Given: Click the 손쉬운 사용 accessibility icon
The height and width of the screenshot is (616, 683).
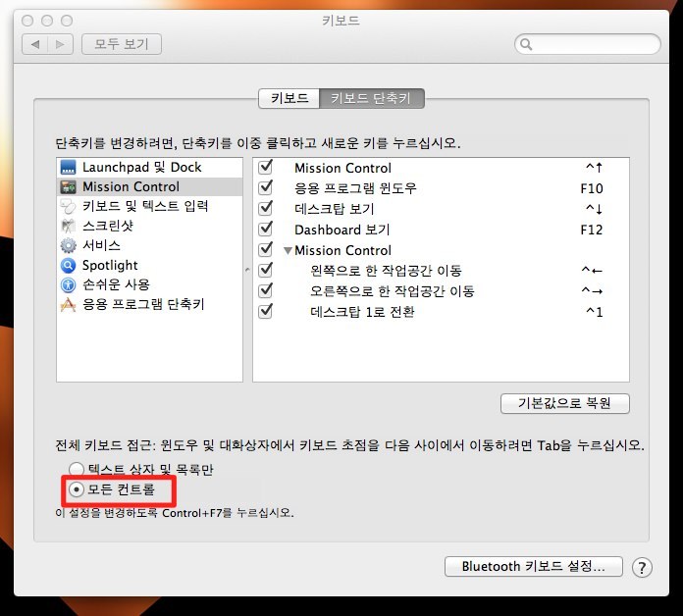Looking at the screenshot, I should click(68, 284).
